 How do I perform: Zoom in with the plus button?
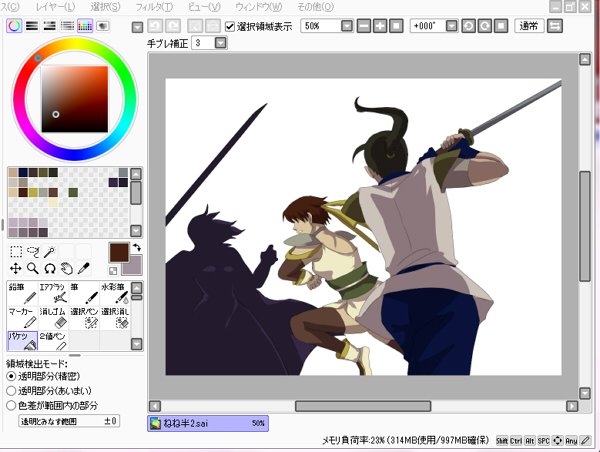[380, 26]
